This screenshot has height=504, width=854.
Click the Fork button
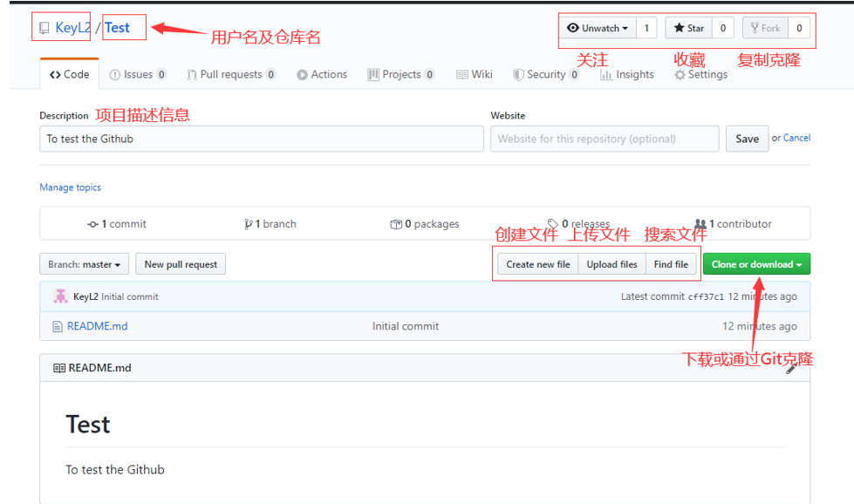(765, 28)
